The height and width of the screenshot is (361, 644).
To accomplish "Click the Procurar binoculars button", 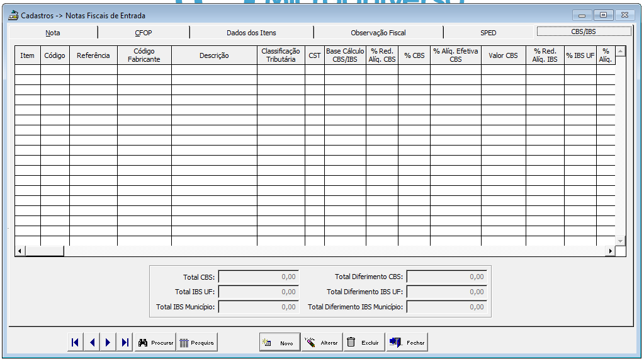I will [155, 343].
